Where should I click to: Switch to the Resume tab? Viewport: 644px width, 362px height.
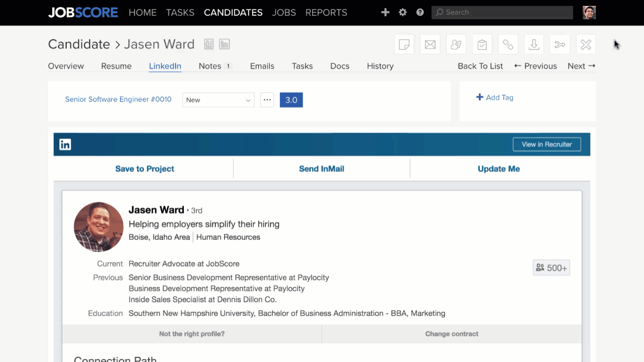click(117, 66)
